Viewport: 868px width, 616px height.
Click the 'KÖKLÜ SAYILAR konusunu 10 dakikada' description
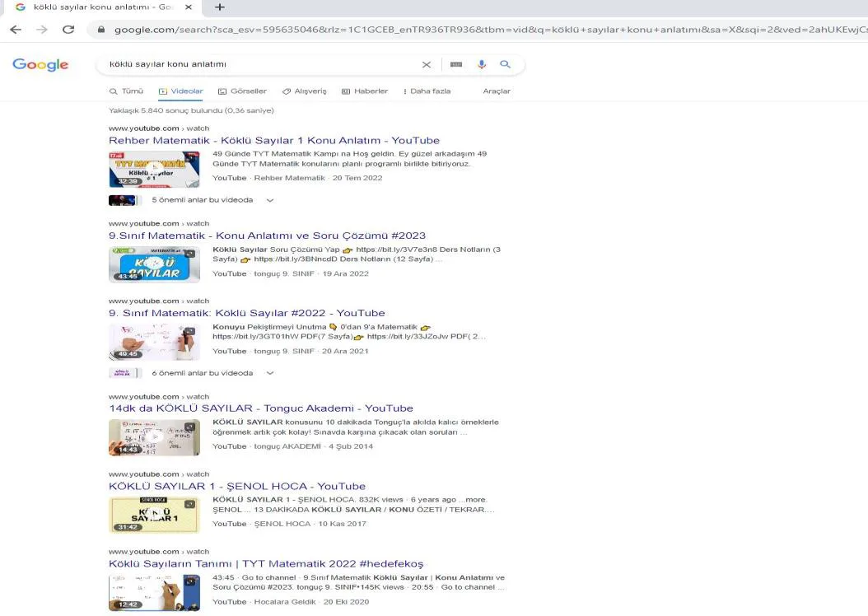click(x=356, y=427)
